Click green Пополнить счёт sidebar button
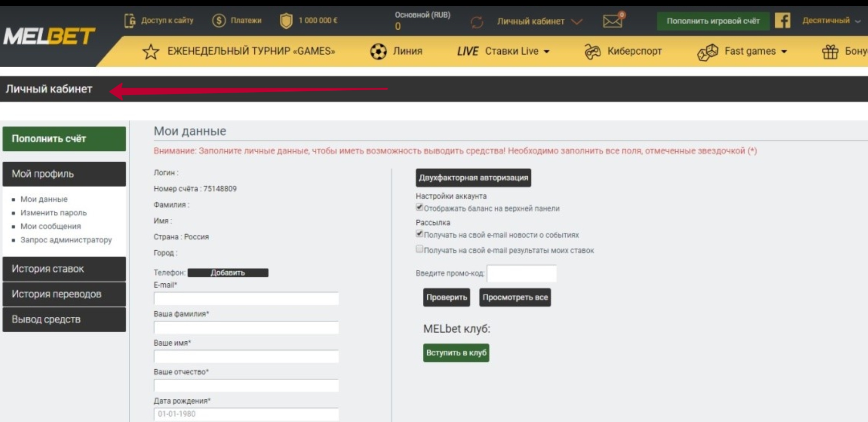This screenshot has width=868, height=422. tap(64, 139)
